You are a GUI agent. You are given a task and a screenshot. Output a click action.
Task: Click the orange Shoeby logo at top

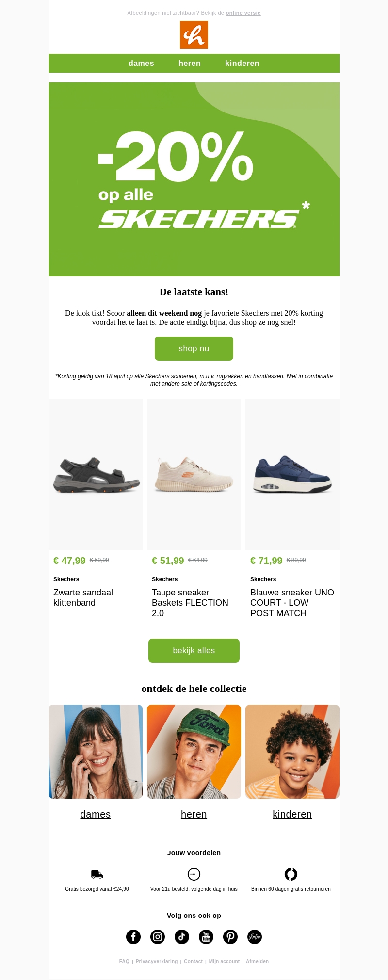click(x=194, y=35)
